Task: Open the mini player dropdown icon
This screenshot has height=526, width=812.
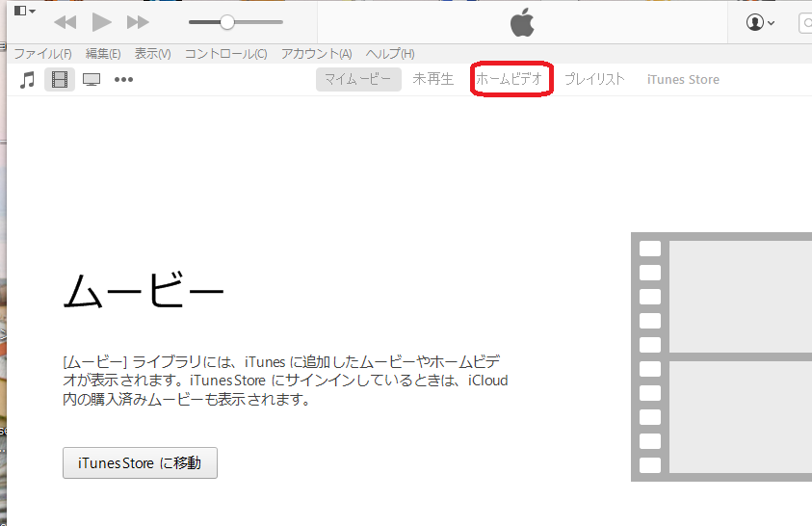Action: point(24,11)
